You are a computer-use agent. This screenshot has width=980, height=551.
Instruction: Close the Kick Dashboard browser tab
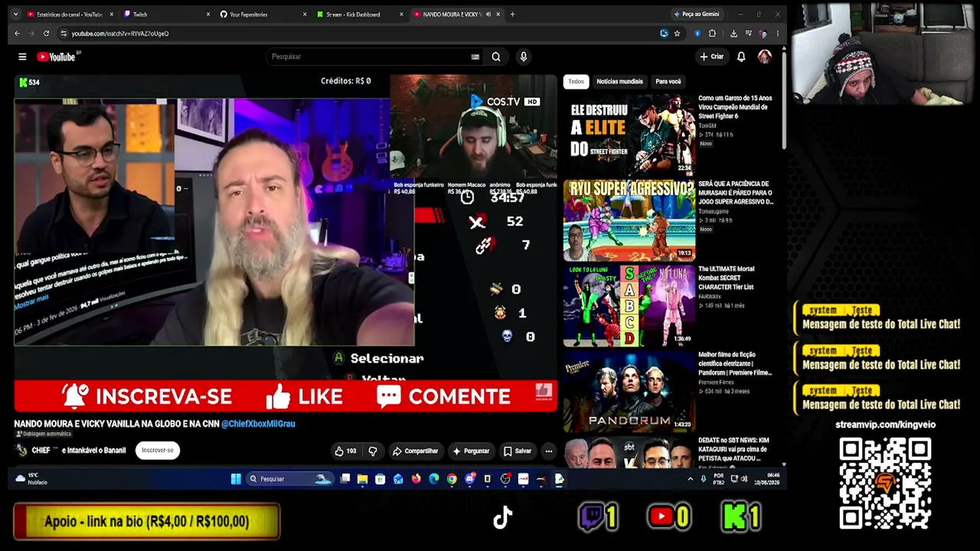pos(401,15)
